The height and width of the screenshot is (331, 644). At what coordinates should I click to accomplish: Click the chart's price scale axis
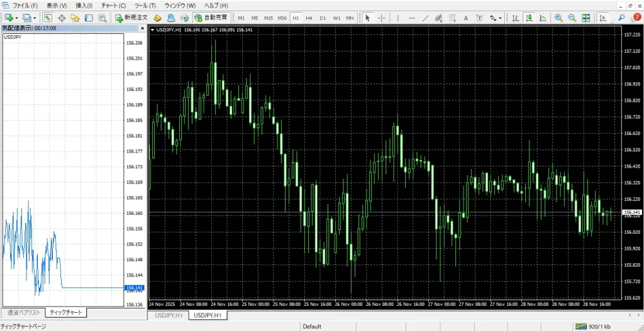tap(631, 157)
